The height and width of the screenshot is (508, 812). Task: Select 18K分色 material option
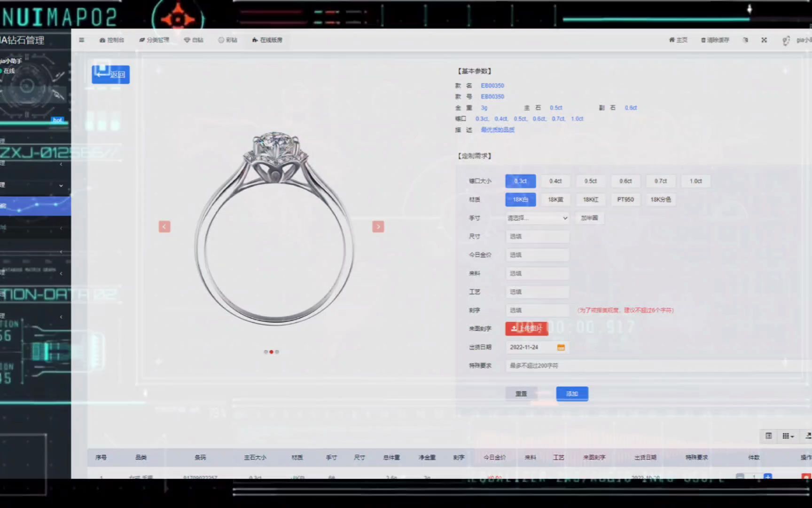click(x=661, y=199)
